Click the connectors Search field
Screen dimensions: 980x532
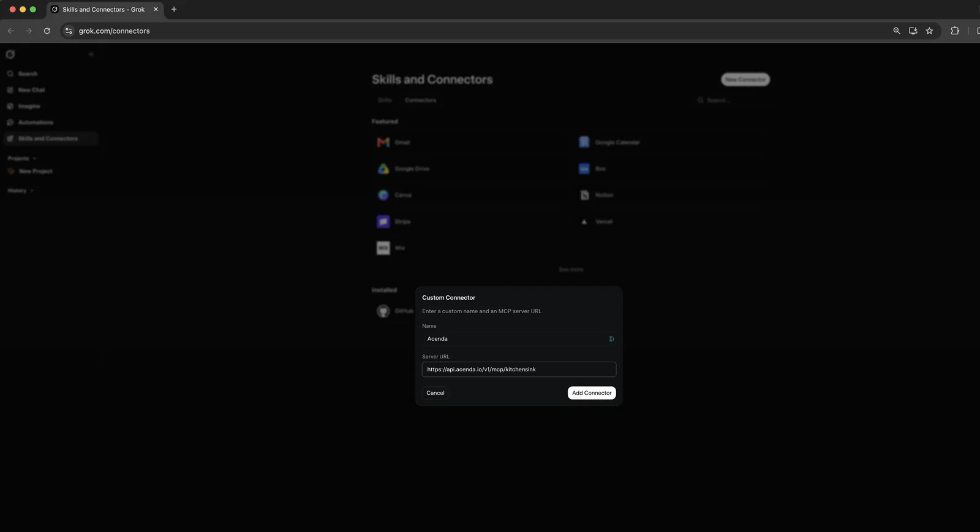click(x=732, y=100)
